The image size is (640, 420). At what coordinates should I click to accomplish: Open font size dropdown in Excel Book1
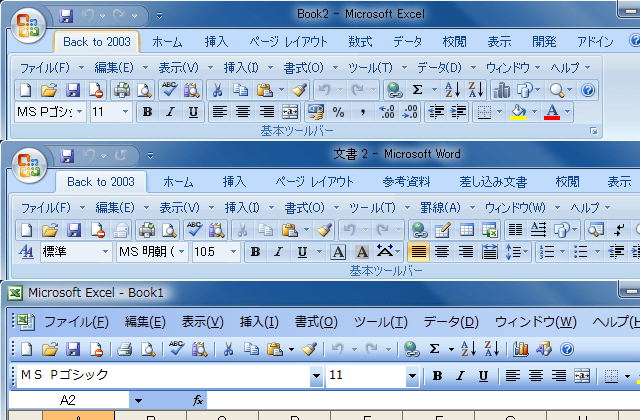(412, 376)
